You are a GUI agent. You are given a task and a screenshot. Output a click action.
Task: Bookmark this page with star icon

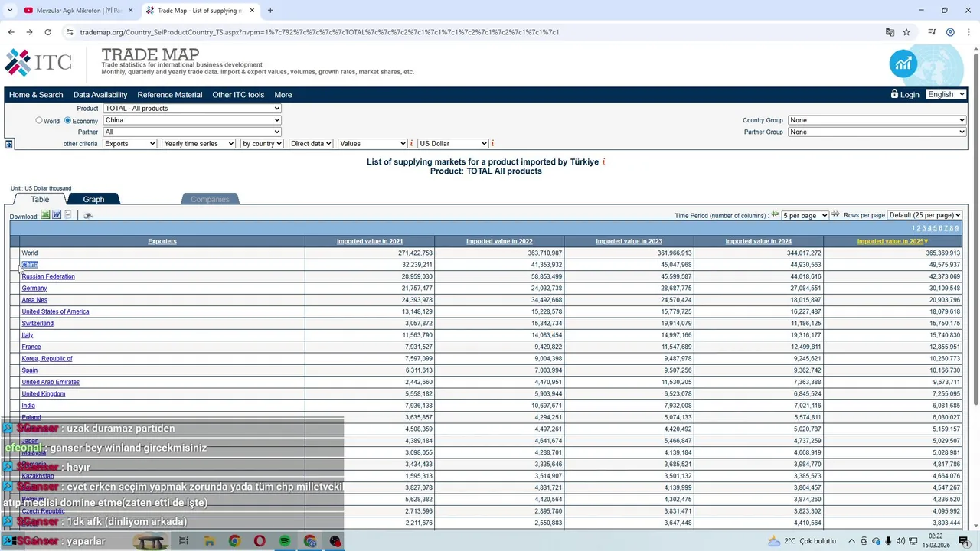pos(906,32)
